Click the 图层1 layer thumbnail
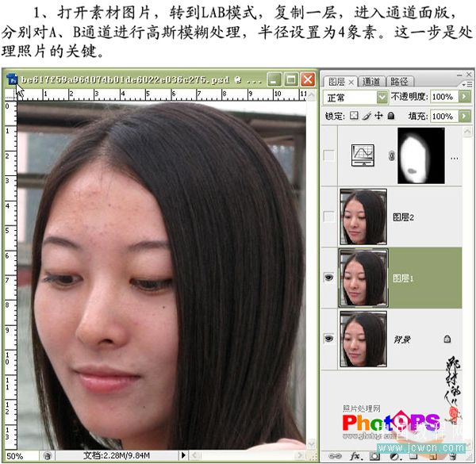 tap(363, 278)
